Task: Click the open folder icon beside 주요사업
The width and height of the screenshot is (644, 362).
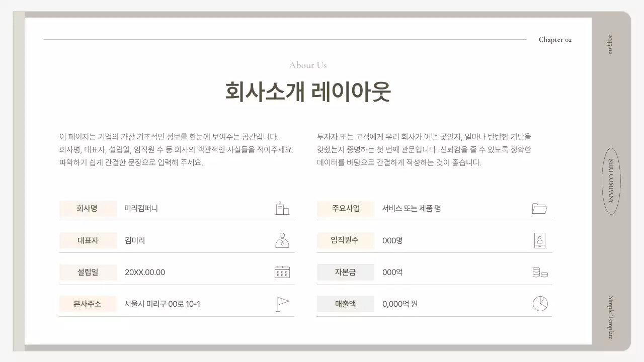Action: (x=540, y=208)
